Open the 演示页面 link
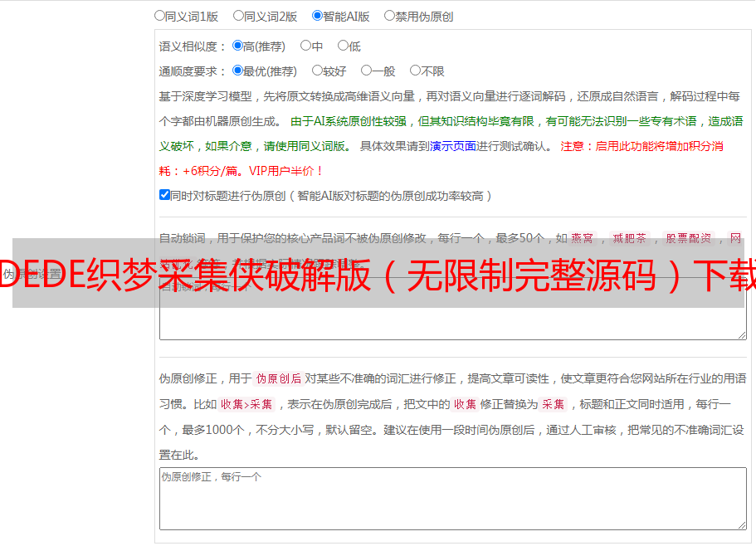756x546 pixels. click(453, 146)
